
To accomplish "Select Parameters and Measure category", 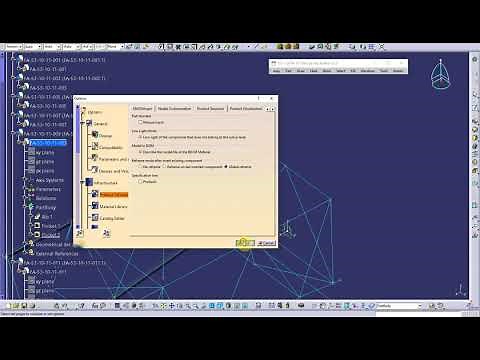I will (113, 159).
